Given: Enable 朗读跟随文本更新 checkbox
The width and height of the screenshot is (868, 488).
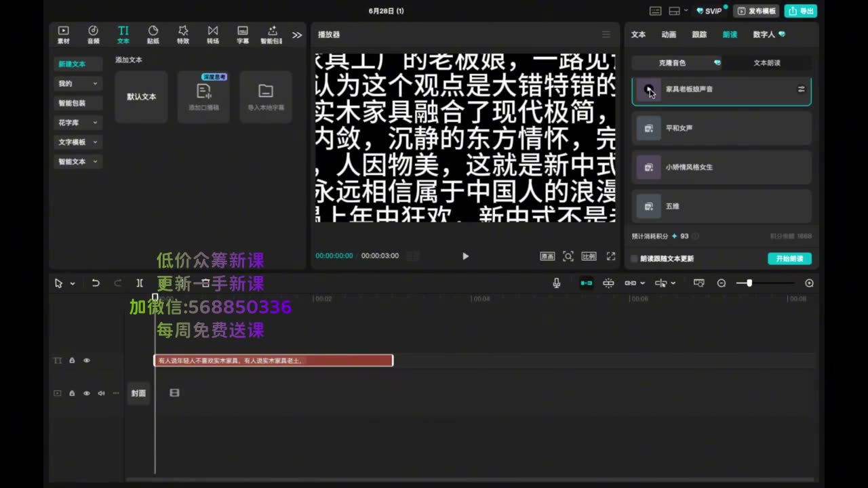Looking at the screenshot, I should pos(634,259).
